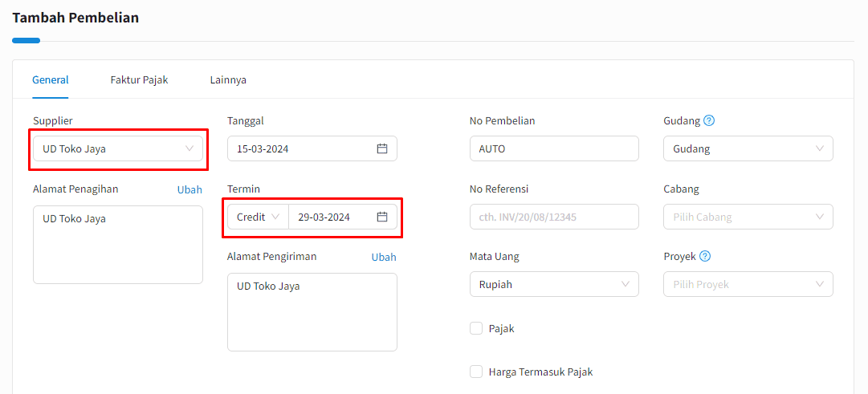Open the Pilih Proyek dropdown

click(748, 284)
